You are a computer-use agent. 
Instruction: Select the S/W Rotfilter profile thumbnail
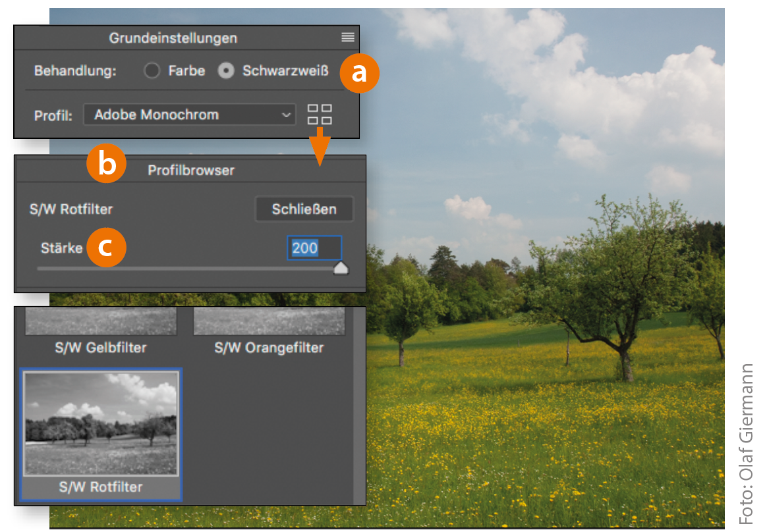[101, 423]
